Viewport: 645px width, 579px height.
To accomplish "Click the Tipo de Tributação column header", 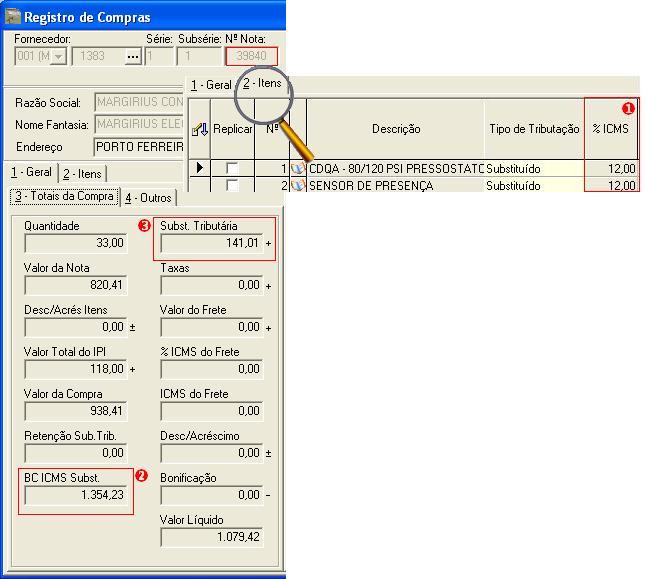I will 534,129.
